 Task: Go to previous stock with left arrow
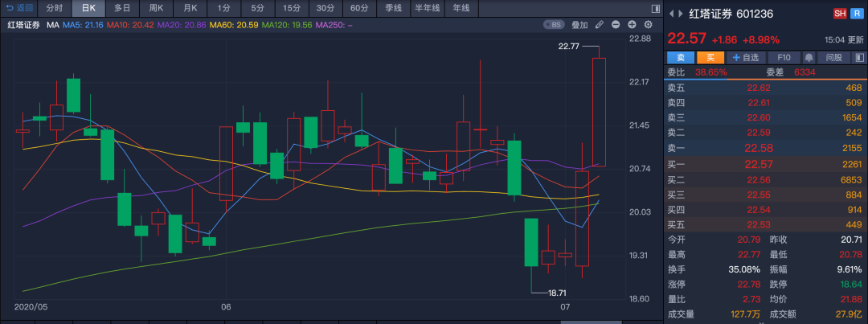tap(671, 14)
